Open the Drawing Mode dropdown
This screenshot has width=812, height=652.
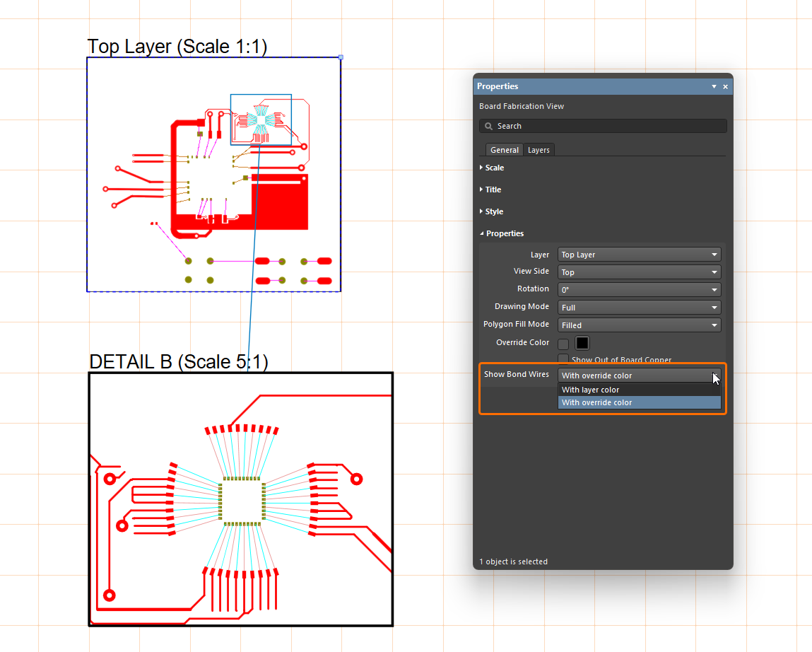coord(639,308)
